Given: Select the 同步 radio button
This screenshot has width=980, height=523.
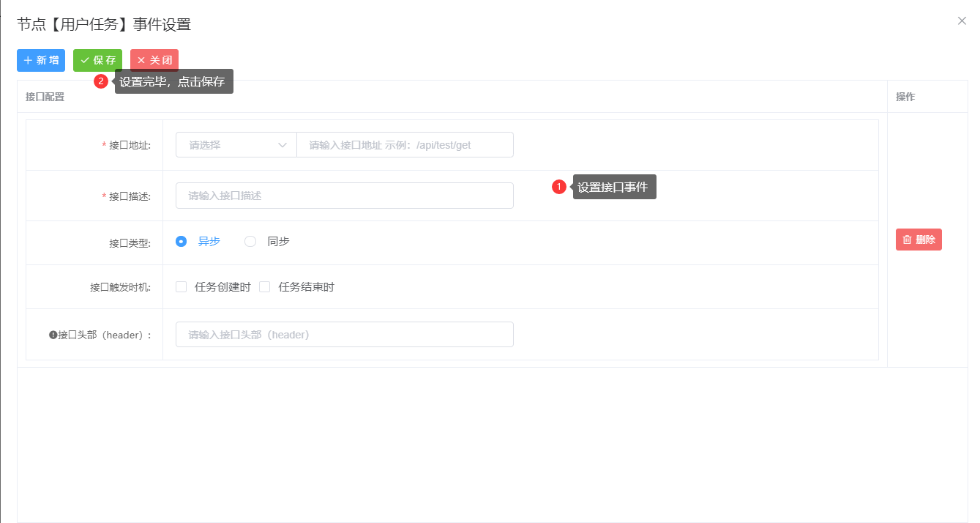Looking at the screenshot, I should [x=250, y=241].
